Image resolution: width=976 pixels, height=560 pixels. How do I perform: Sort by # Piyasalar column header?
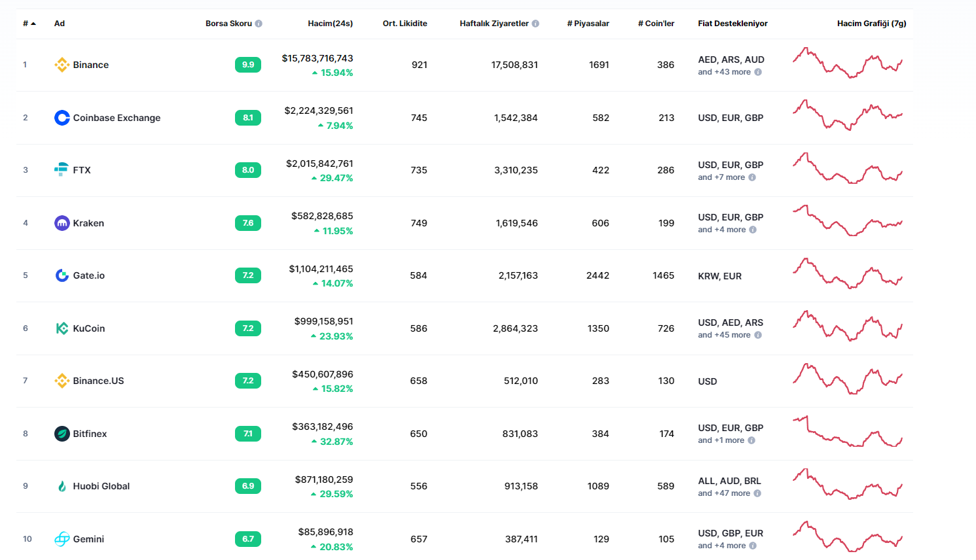(x=588, y=24)
